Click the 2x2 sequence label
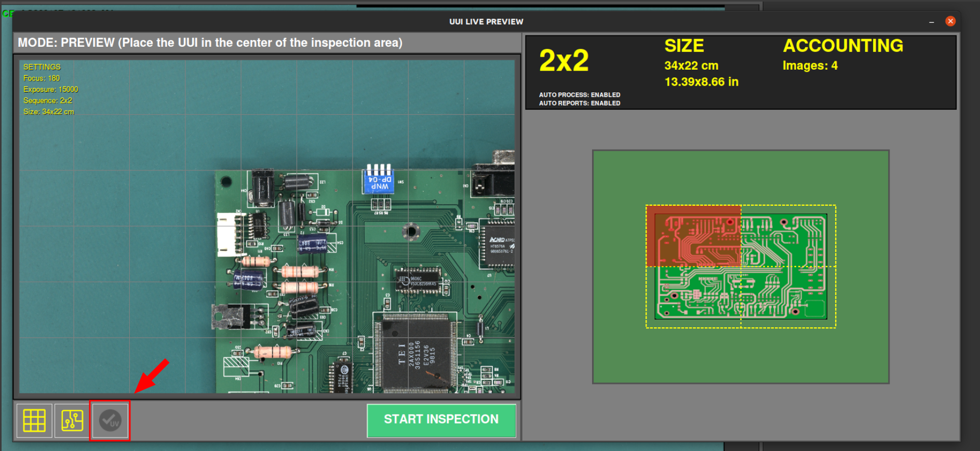This screenshot has width=980, height=451. (x=564, y=61)
